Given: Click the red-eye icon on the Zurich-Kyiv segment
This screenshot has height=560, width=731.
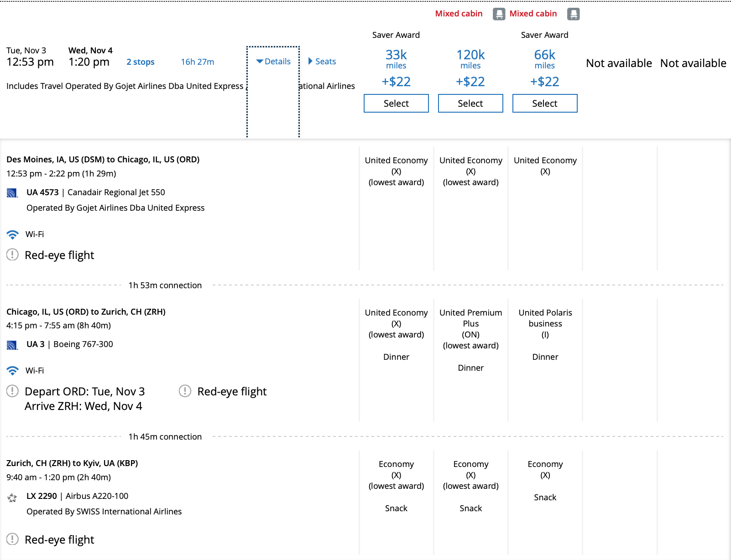Looking at the screenshot, I should pyautogui.click(x=12, y=539).
